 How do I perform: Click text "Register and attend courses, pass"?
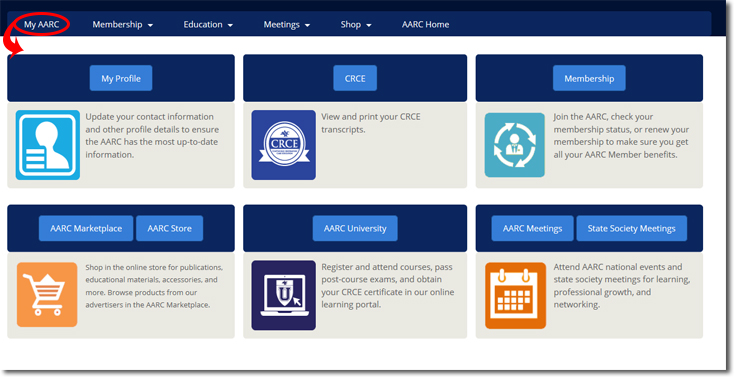[x=387, y=267]
